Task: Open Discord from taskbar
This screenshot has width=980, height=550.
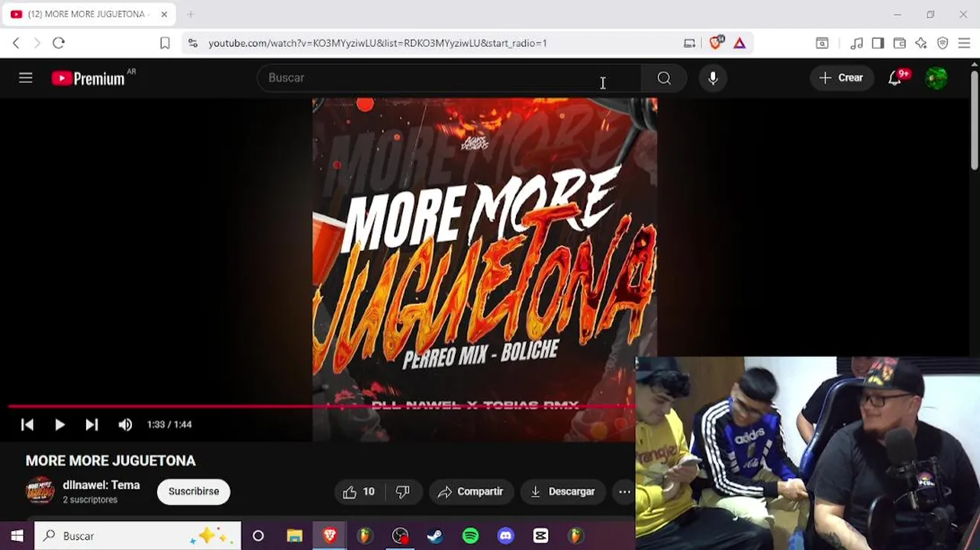Action: 505,536
